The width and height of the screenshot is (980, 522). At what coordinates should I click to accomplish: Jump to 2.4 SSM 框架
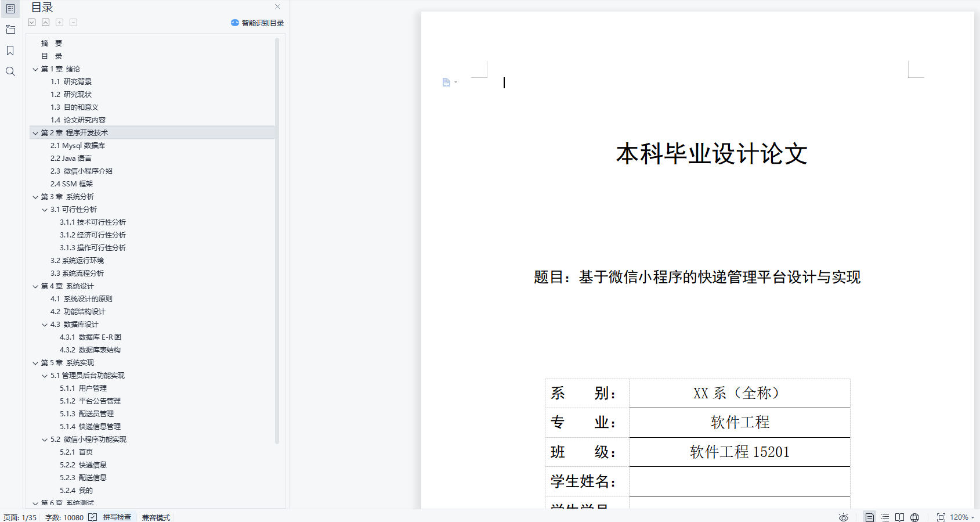click(x=71, y=184)
